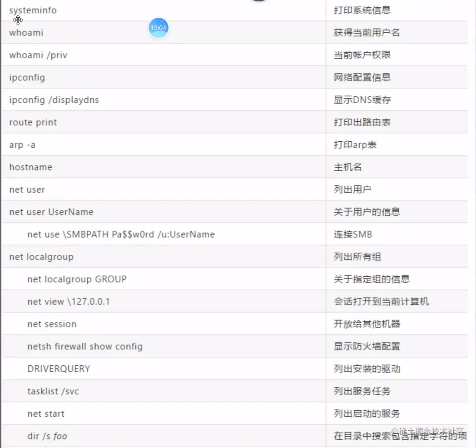Click the blue 19:04 timer bubble

158,28
